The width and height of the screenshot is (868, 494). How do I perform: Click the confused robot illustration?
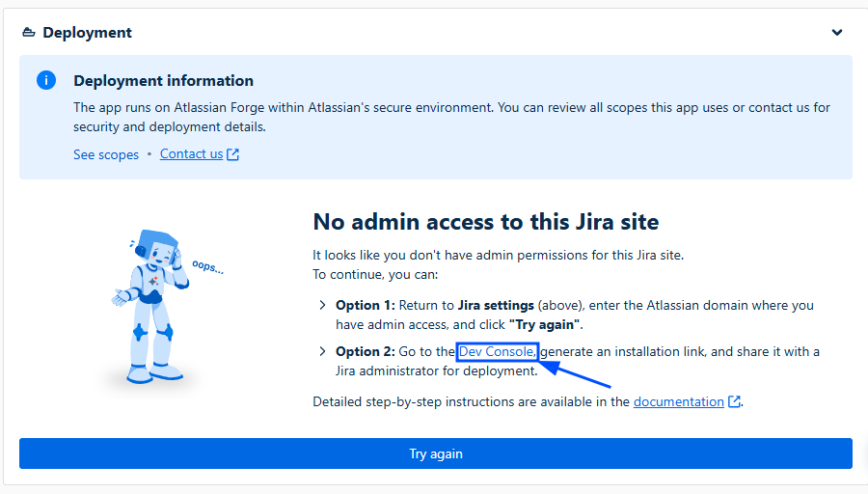pos(152,301)
